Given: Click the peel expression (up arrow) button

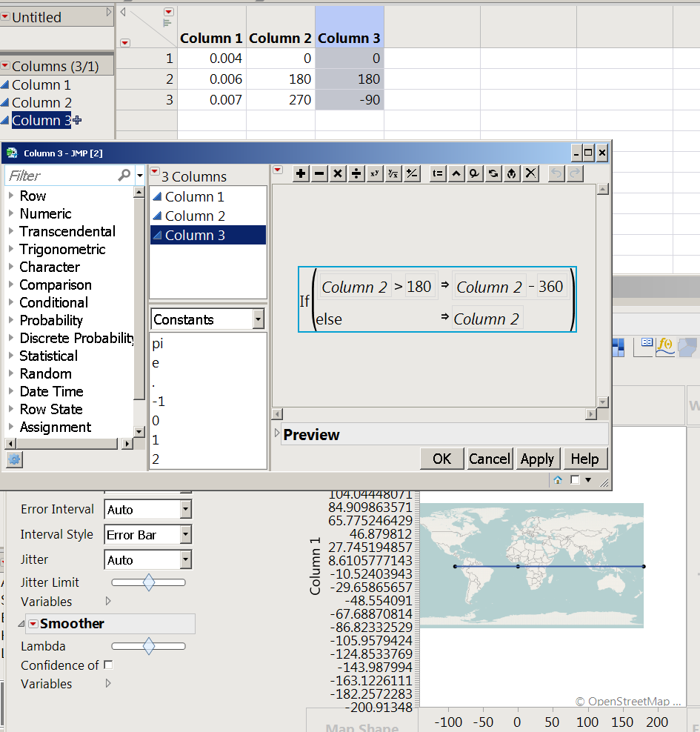Looking at the screenshot, I should (512, 173).
